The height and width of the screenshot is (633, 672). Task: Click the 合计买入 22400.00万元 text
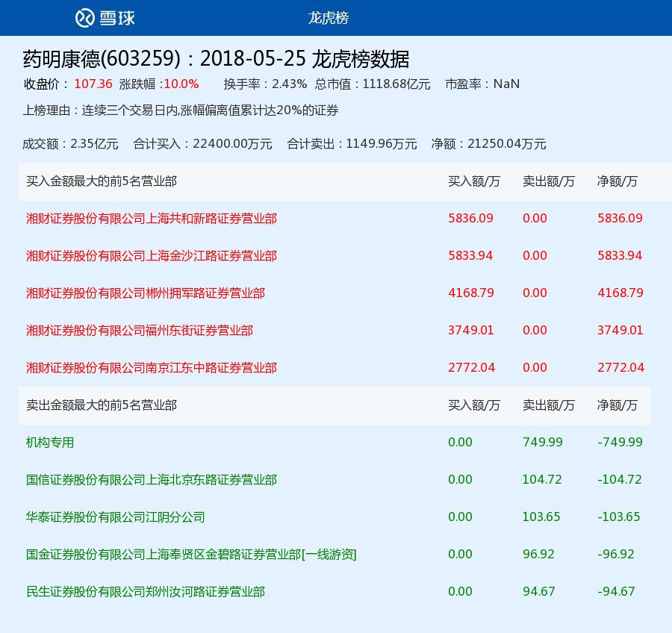(x=202, y=143)
